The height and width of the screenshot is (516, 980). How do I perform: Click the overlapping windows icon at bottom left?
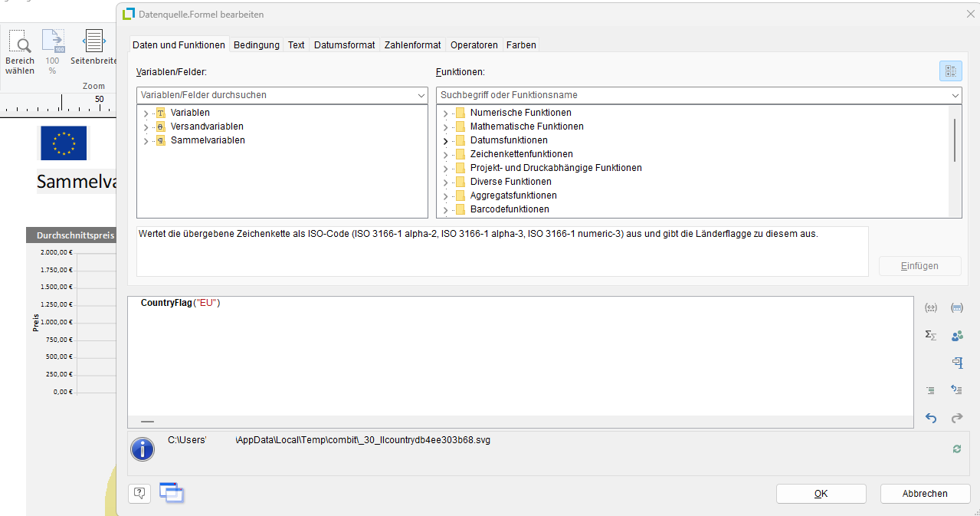click(x=171, y=493)
